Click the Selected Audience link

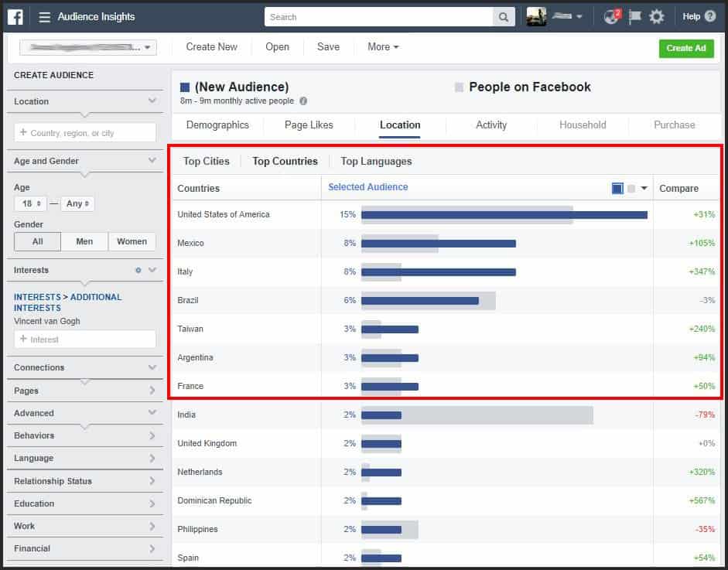[367, 186]
